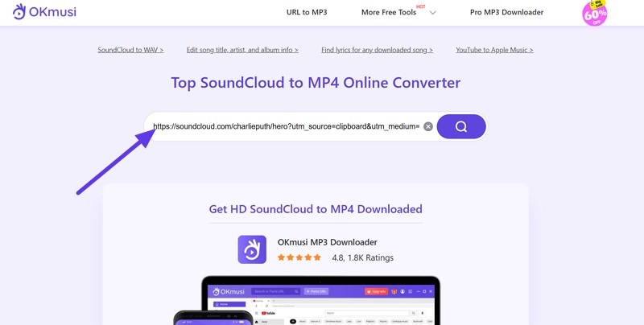Click the purple search magnifier button
The image size is (644, 325).
coord(461,126)
